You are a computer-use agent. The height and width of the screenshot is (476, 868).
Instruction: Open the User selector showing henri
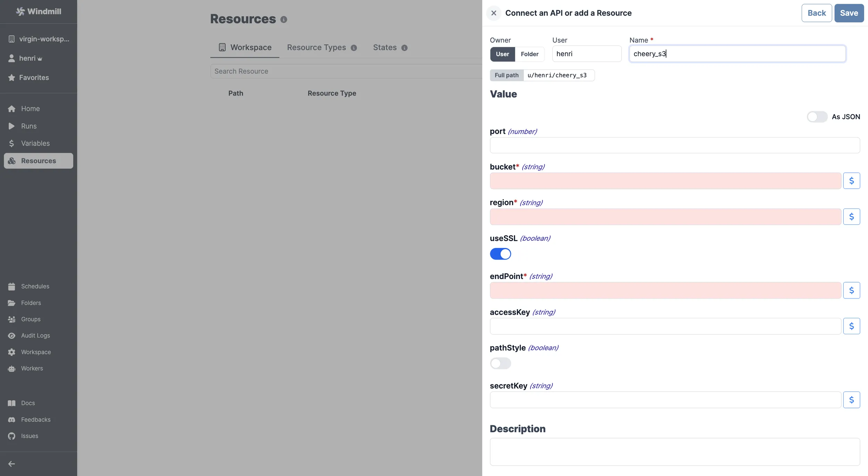pos(586,54)
